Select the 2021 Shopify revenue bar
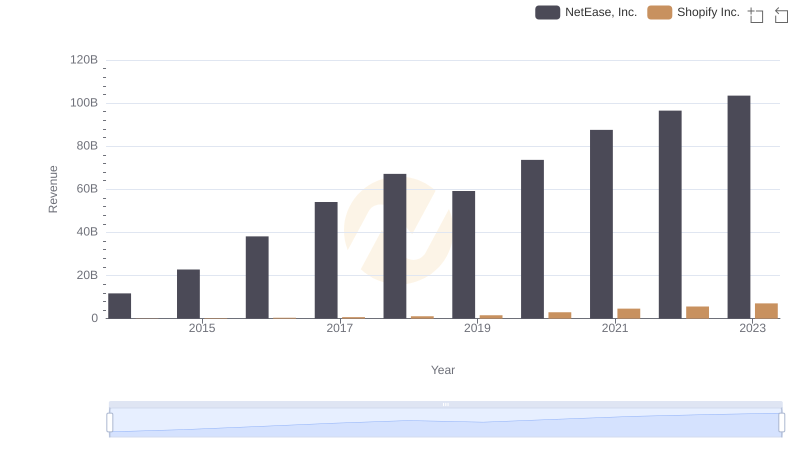Image resolution: width=800 pixels, height=461 pixels. click(629, 314)
